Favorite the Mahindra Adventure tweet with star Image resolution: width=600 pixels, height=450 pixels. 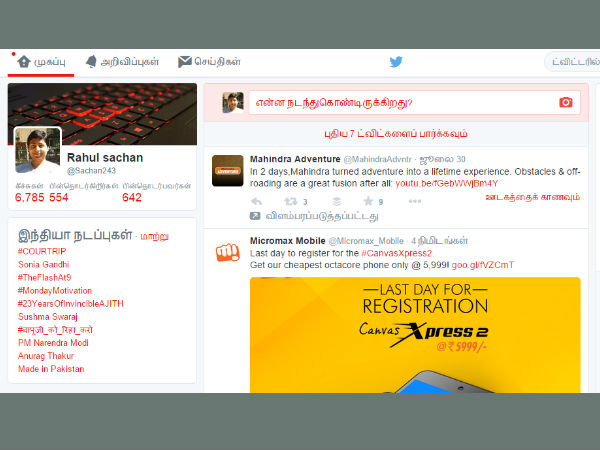368,201
